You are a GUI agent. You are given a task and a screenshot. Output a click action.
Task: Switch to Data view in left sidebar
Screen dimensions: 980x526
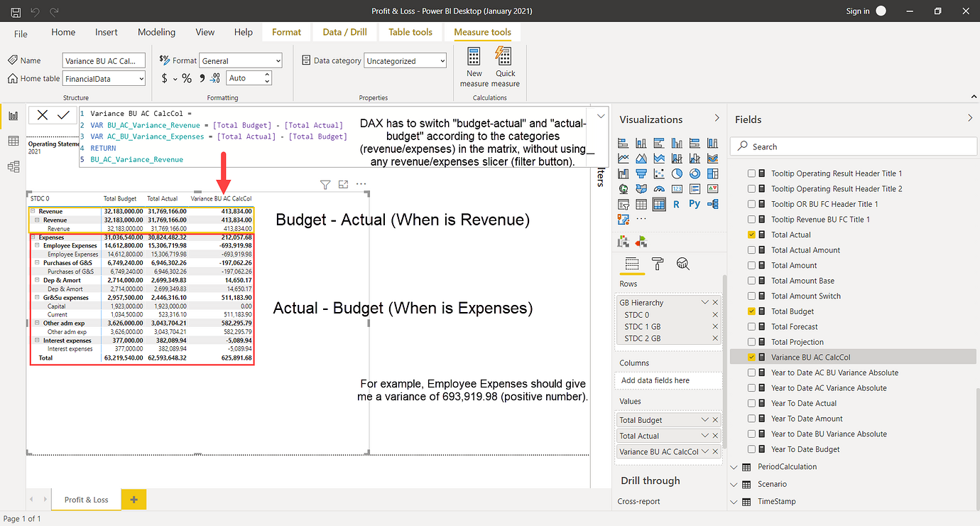(x=13, y=139)
